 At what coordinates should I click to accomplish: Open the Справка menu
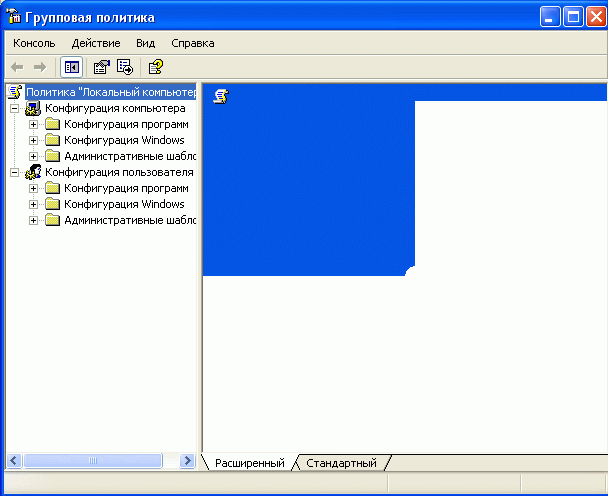click(192, 43)
